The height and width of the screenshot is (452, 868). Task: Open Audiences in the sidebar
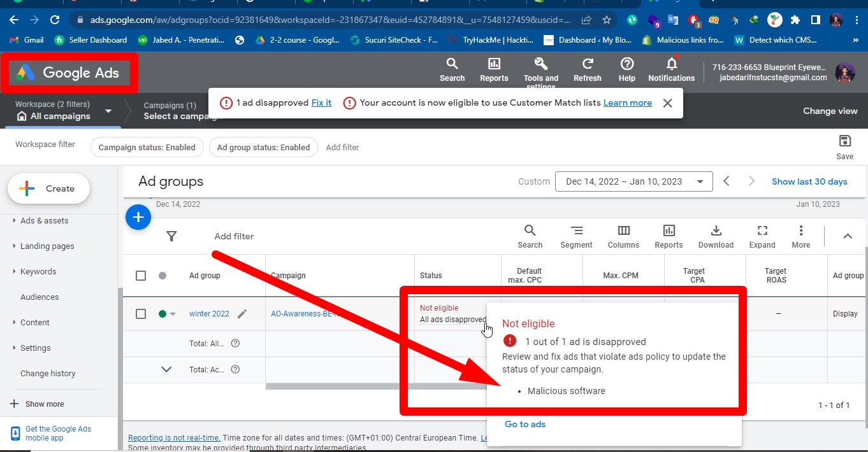click(x=40, y=297)
